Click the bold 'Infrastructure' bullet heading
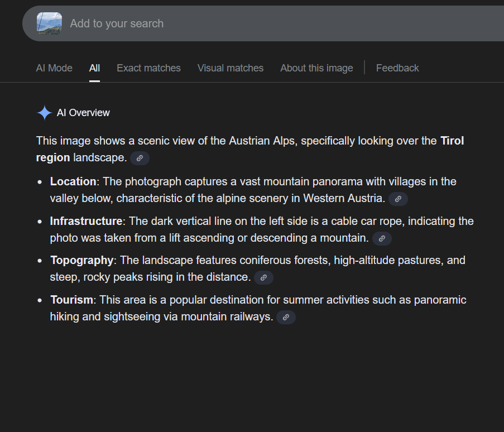The width and height of the screenshot is (504, 432). click(x=86, y=221)
